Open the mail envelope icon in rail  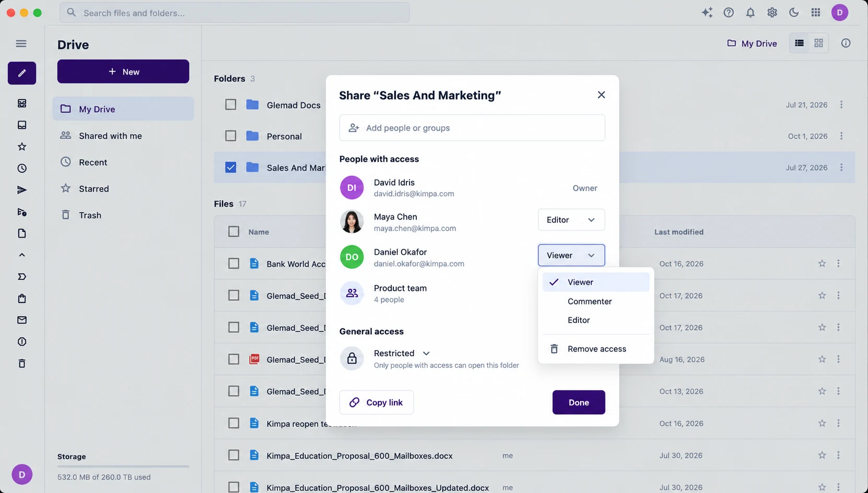click(x=22, y=320)
